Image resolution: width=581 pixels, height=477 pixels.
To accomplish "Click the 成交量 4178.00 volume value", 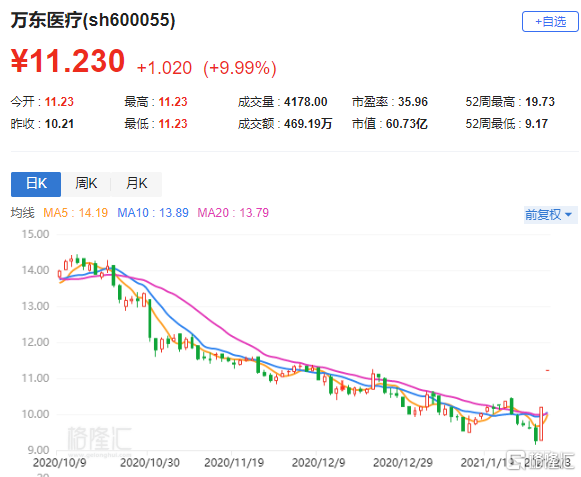I will (283, 102).
